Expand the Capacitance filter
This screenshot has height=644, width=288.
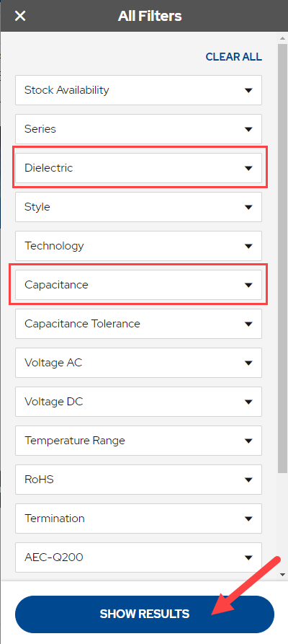(139, 285)
